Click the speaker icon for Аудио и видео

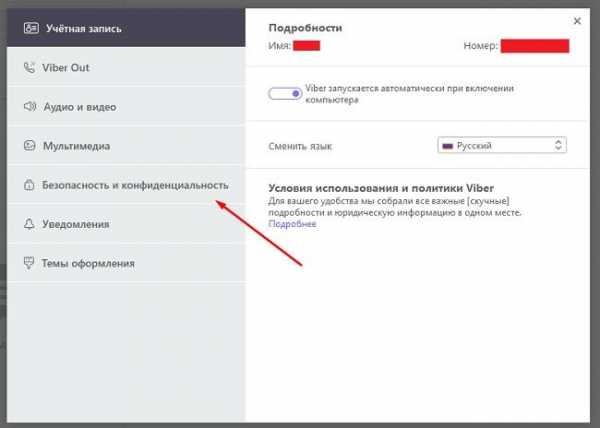click(x=30, y=106)
